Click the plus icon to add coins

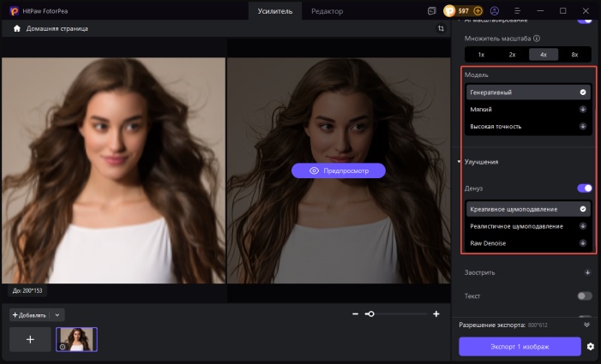(x=478, y=11)
